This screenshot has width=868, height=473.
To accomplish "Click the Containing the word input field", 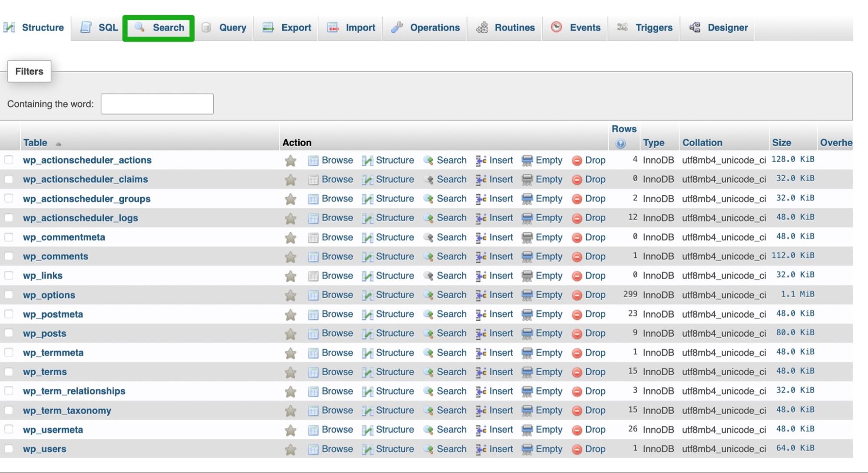I will (x=157, y=104).
